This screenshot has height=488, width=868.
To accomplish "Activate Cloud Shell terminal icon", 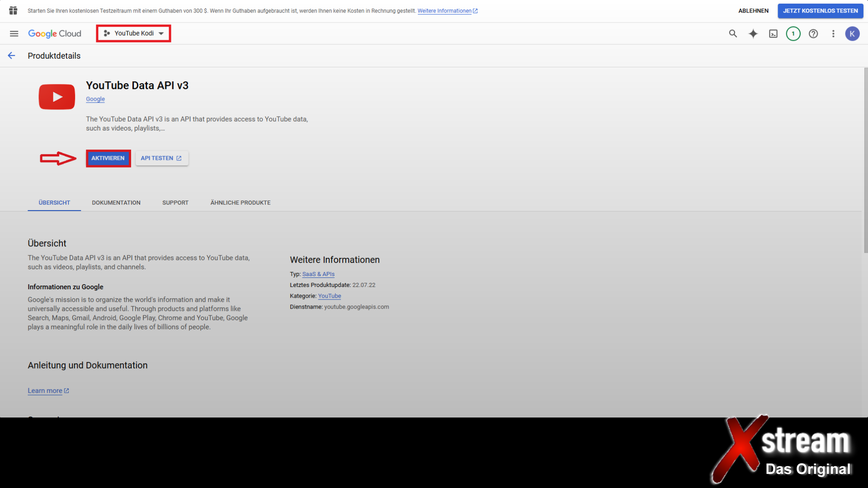I will 773,33.
